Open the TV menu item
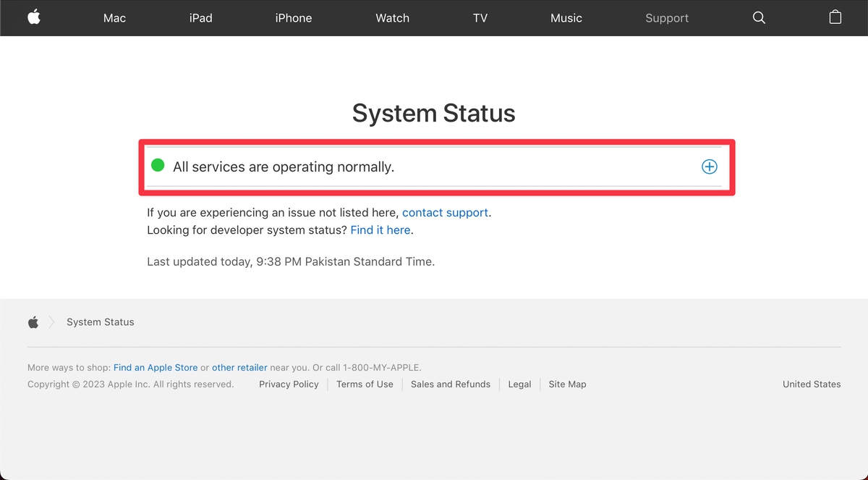The height and width of the screenshot is (480, 868). 480,18
